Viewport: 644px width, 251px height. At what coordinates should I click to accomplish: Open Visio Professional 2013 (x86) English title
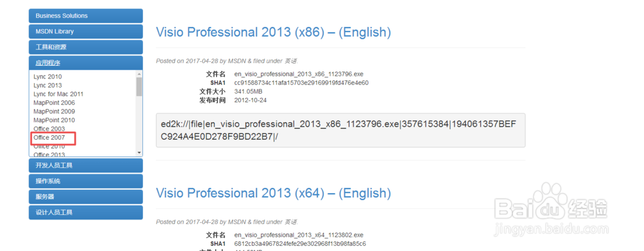pos(274,32)
